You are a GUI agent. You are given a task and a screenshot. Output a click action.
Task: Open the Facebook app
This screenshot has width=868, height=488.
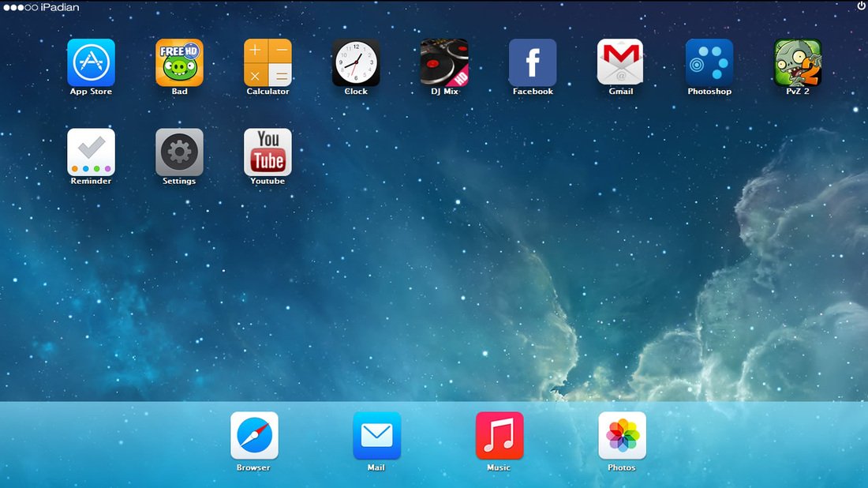pyautogui.click(x=533, y=62)
